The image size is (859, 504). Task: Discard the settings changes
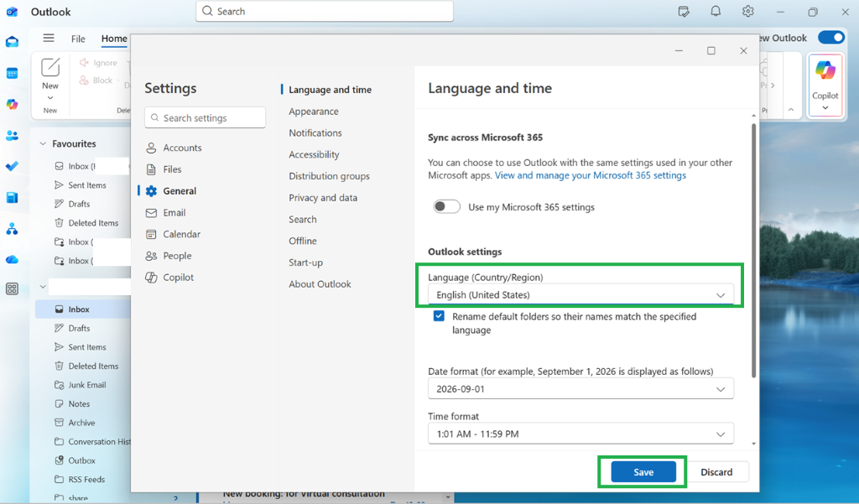click(x=716, y=471)
